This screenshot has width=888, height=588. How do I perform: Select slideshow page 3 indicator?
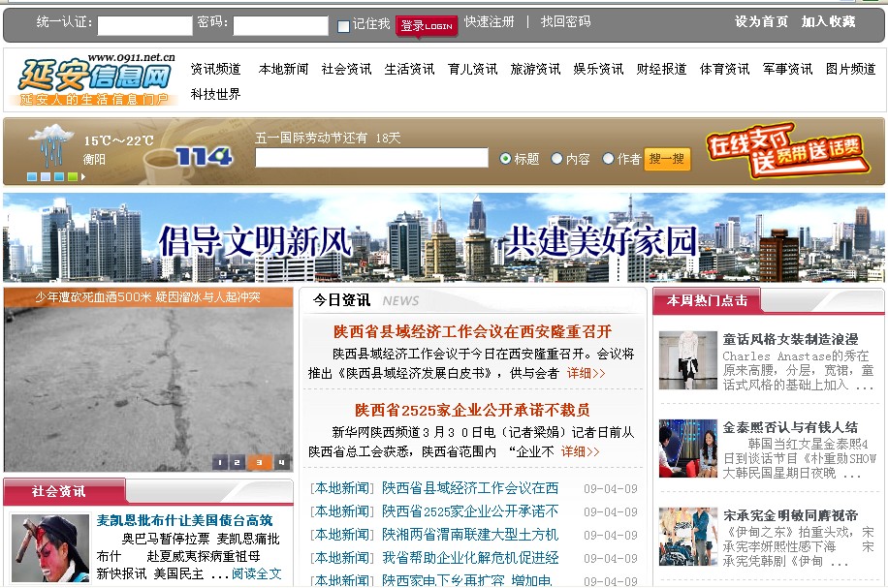pos(260,462)
